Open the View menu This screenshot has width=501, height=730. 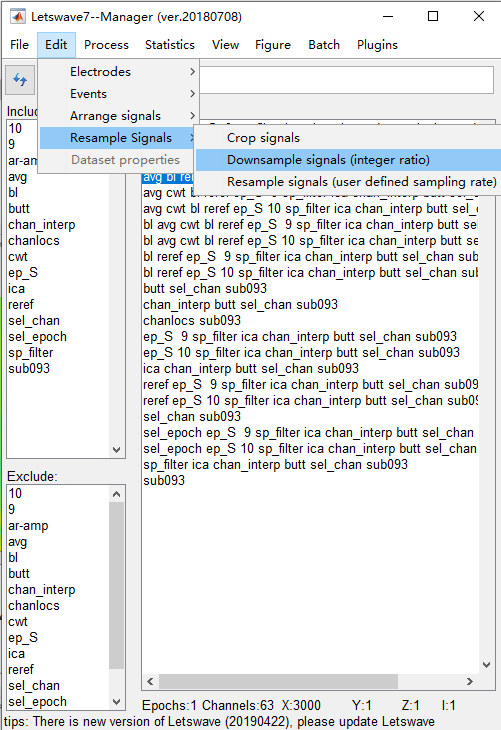[x=225, y=45]
